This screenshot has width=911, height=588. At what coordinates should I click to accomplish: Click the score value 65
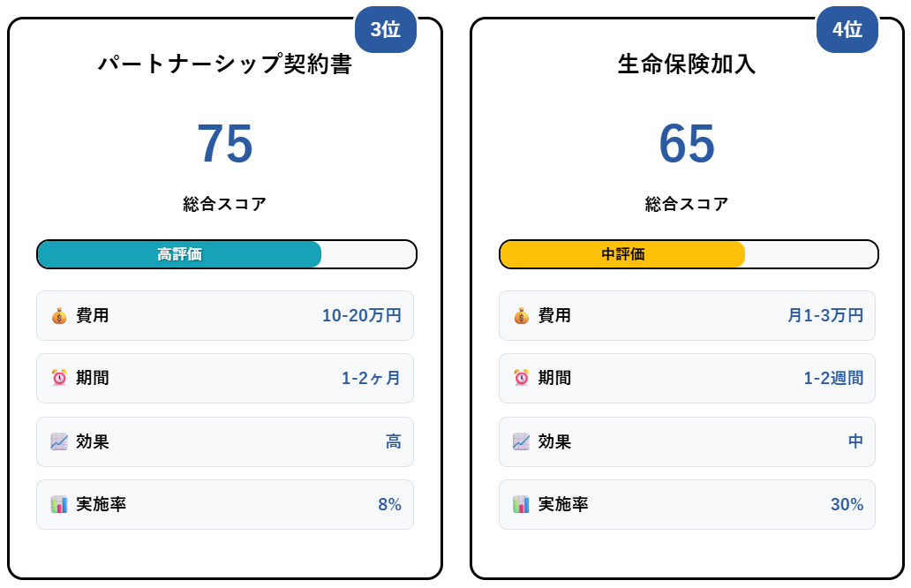pyautogui.click(x=687, y=144)
